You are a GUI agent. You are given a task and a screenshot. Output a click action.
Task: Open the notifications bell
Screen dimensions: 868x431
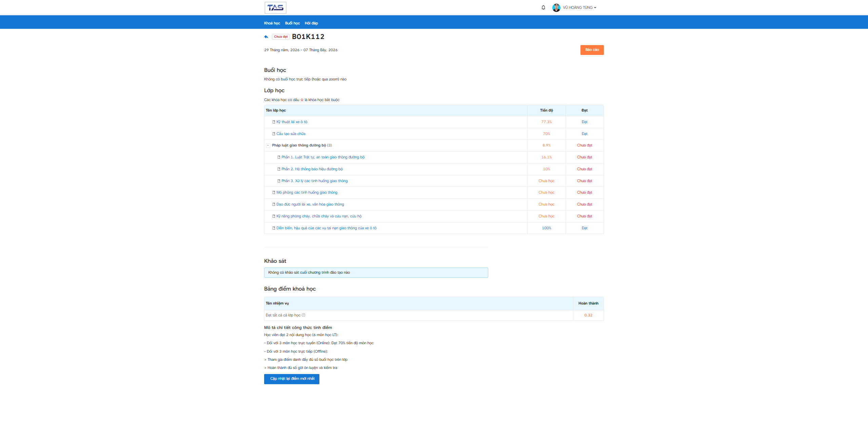click(x=543, y=7)
